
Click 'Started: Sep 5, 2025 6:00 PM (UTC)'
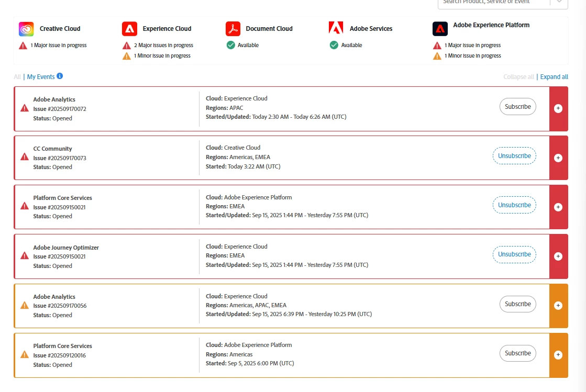[x=250, y=363]
